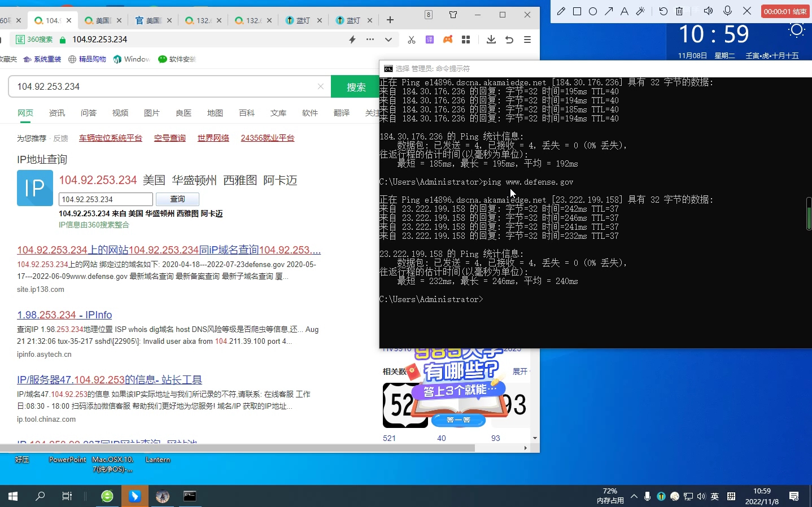Viewport: 812px width, 507px height.
Task: Select 百科 search category
Action: point(247,113)
